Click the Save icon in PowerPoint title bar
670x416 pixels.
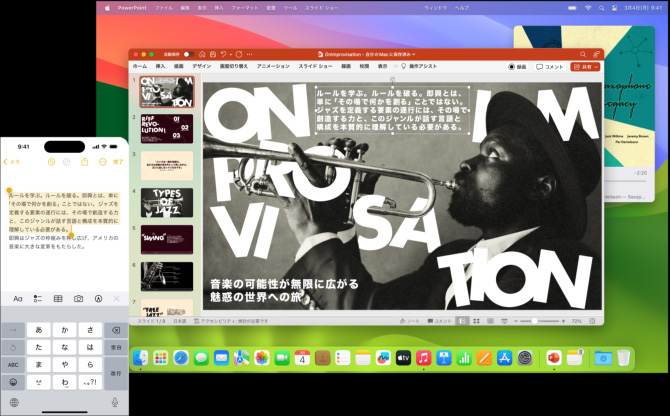(213, 54)
